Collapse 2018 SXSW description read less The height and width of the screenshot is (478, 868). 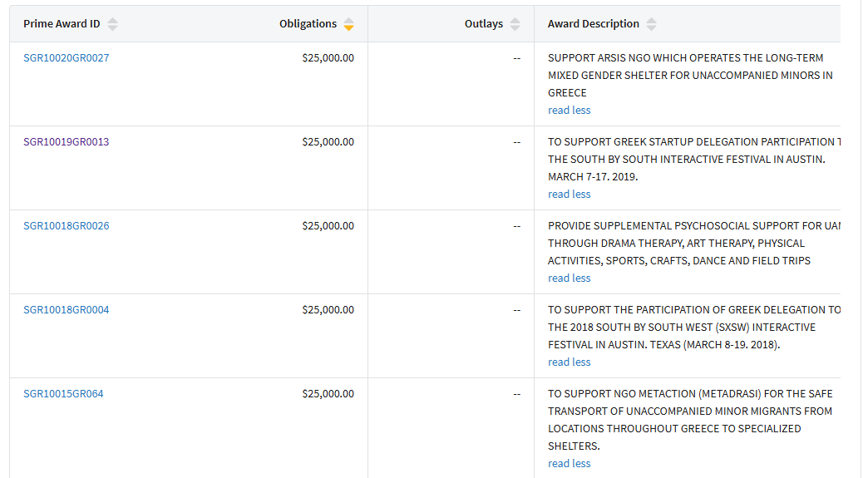(569, 362)
